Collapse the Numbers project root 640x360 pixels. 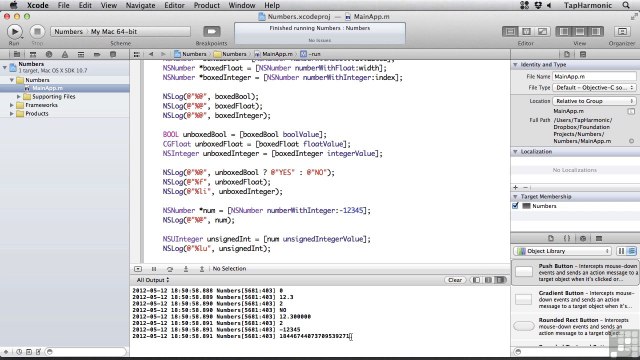4,67
